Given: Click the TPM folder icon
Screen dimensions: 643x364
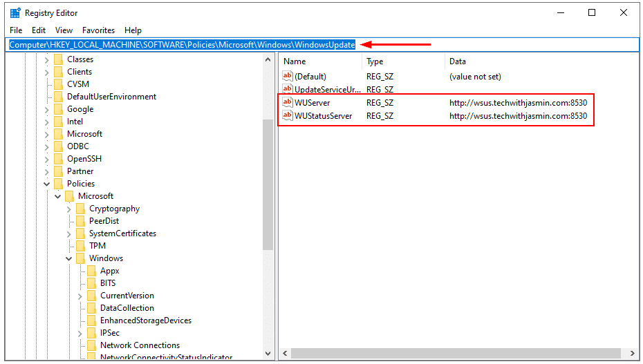Looking at the screenshot, I should point(81,246).
